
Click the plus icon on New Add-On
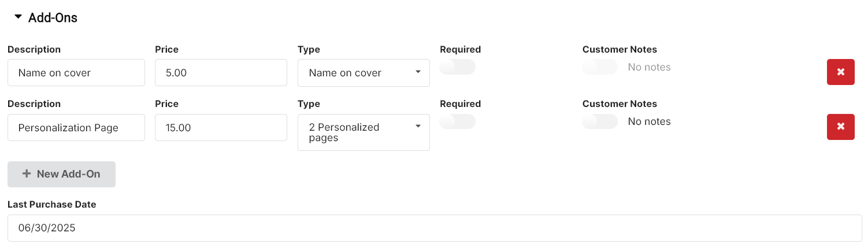point(27,174)
